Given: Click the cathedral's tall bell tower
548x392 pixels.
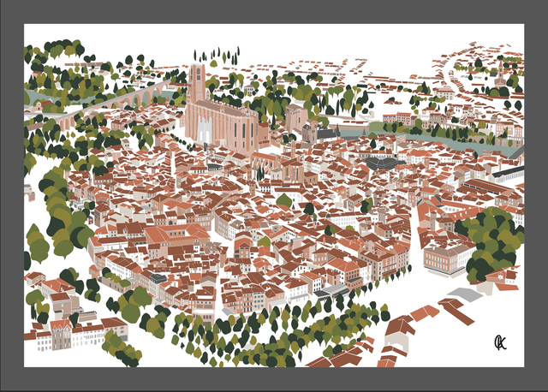Looking at the screenshot, I should point(198,82).
